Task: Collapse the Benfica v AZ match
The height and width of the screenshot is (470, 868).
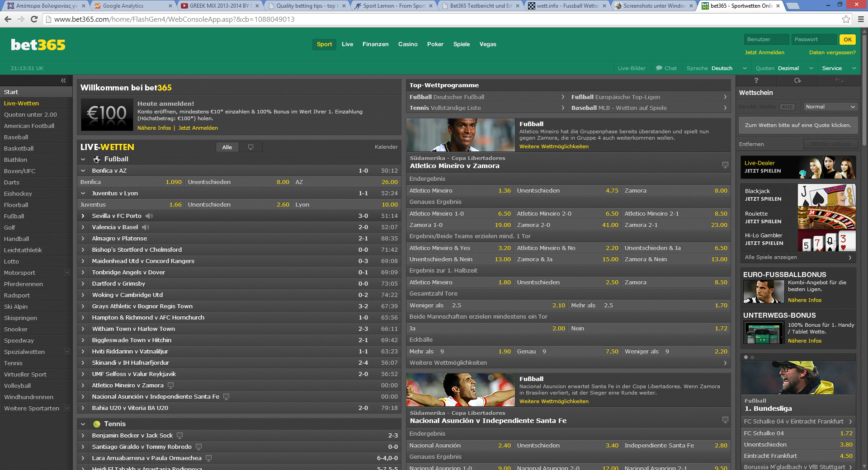Action: click(83, 171)
